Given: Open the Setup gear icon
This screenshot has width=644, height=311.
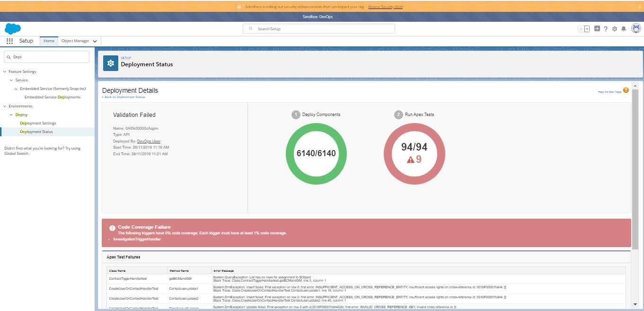Looking at the screenshot, I should pos(615,29).
